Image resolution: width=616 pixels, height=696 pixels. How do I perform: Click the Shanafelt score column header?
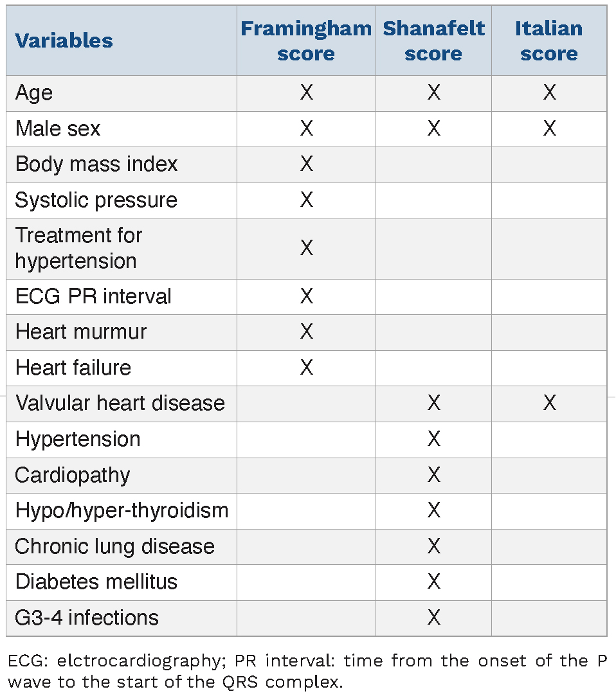433,40
